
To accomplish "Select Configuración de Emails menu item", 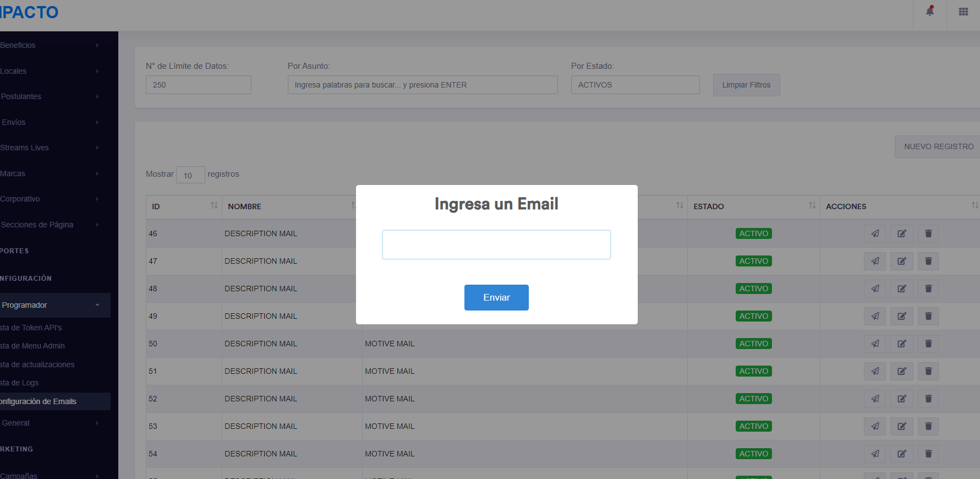I will pos(39,401).
